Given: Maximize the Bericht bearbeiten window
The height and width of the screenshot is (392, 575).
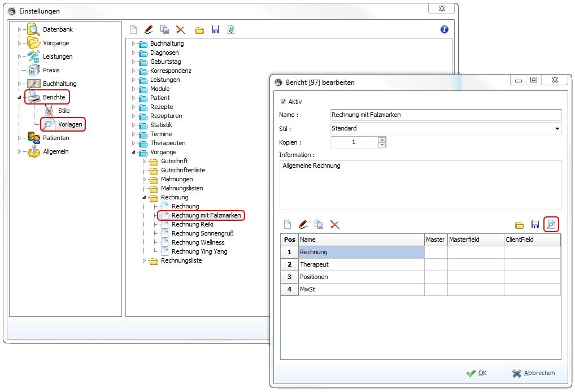Looking at the screenshot, I should point(534,80).
